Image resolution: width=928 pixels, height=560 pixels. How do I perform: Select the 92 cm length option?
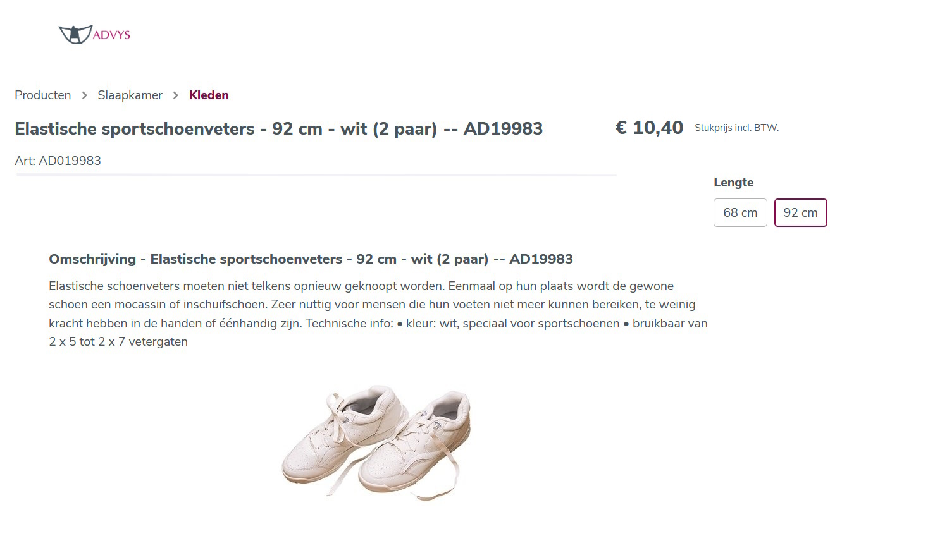click(x=800, y=213)
